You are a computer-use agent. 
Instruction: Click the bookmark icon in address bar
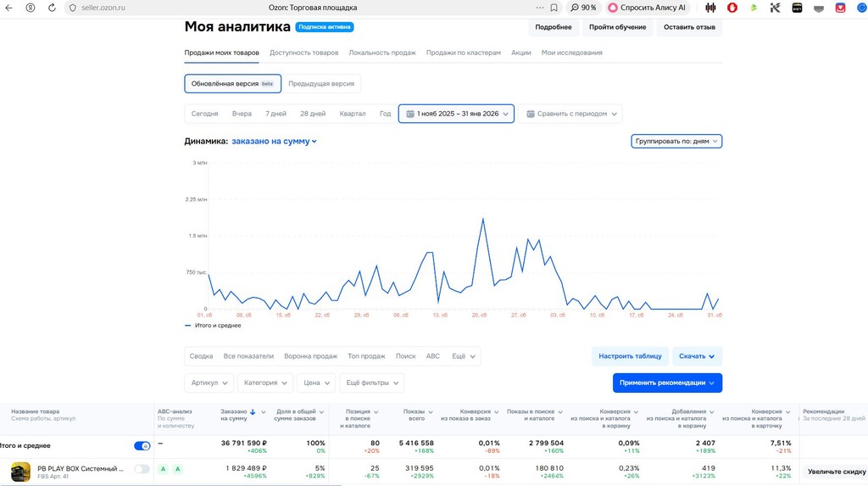pyautogui.click(x=554, y=8)
